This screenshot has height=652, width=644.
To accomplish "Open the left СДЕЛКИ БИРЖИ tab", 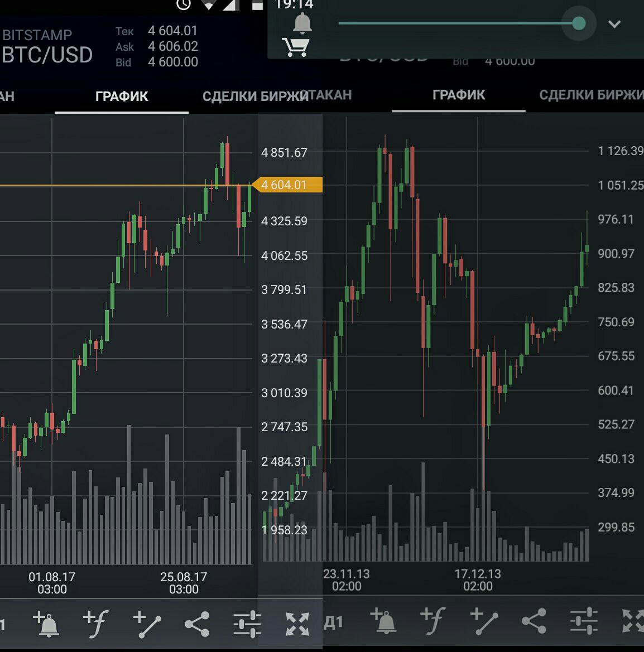I will pyautogui.click(x=254, y=96).
